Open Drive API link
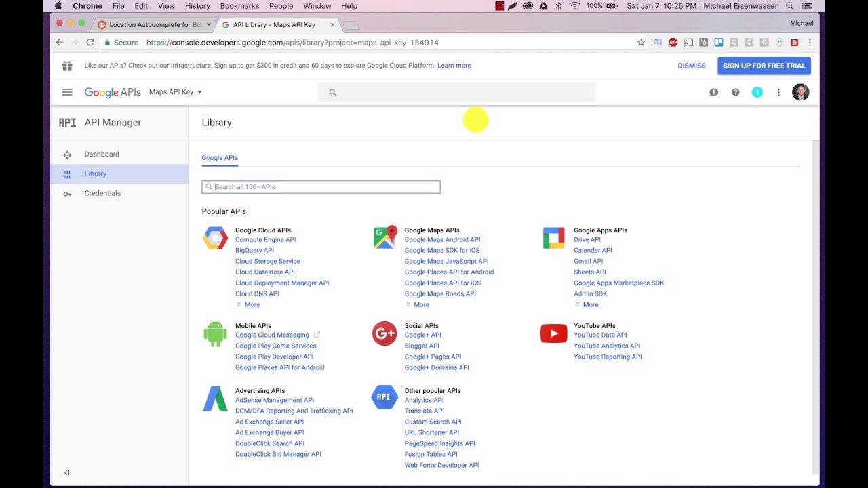The image size is (868, 488). [x=587, y=240]
